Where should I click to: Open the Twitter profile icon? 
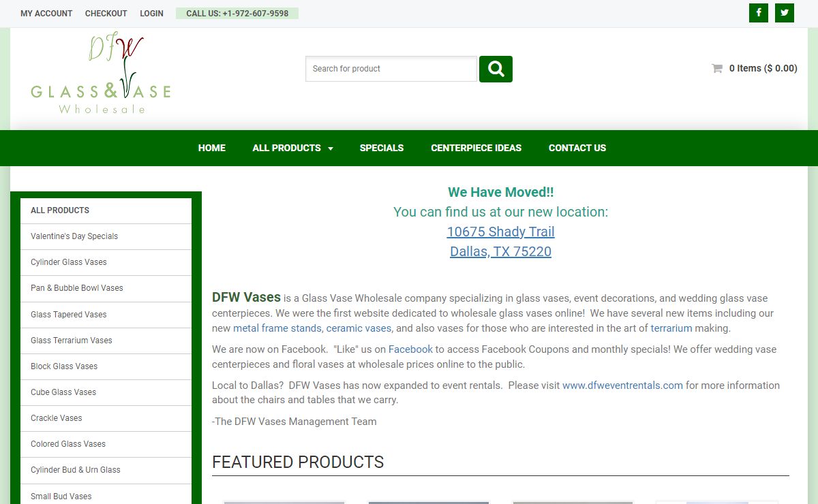[785, 13]
